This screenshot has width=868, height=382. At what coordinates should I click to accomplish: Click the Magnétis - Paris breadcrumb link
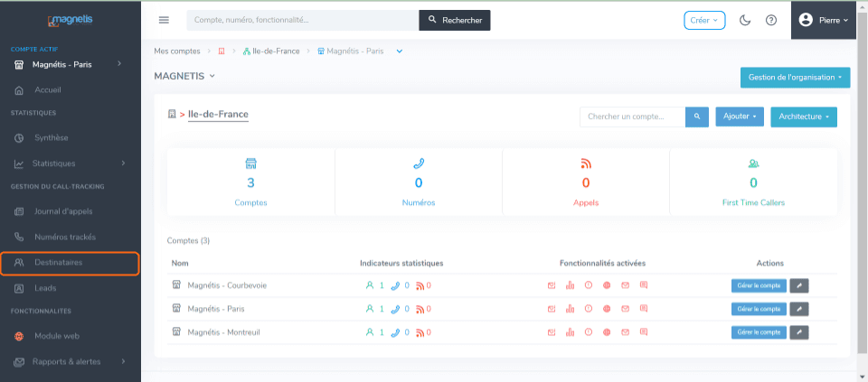pos(351,51)
